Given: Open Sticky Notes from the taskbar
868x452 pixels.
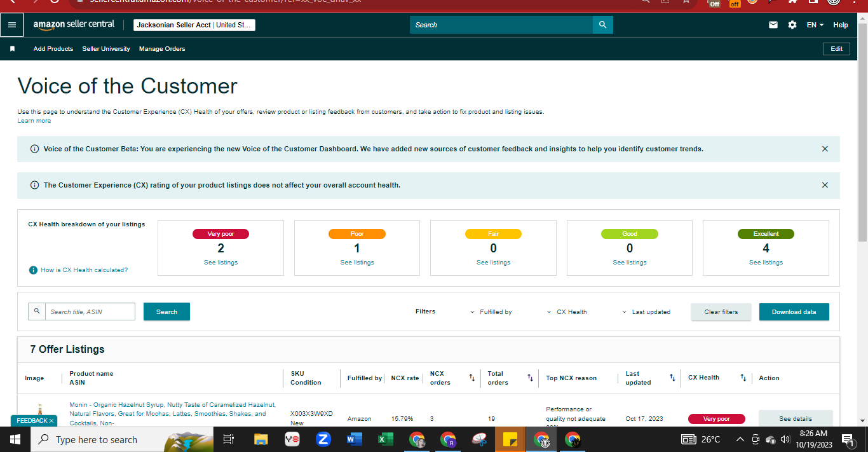Looking at the screenshot, I should [x=510, y=439].
